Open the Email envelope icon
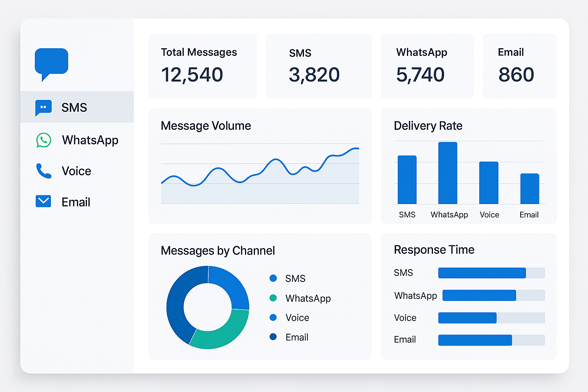 [43, 201]
